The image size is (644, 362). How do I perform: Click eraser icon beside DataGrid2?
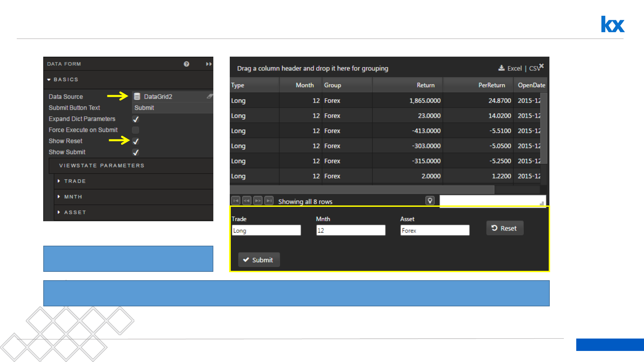[x=210, y=97]
